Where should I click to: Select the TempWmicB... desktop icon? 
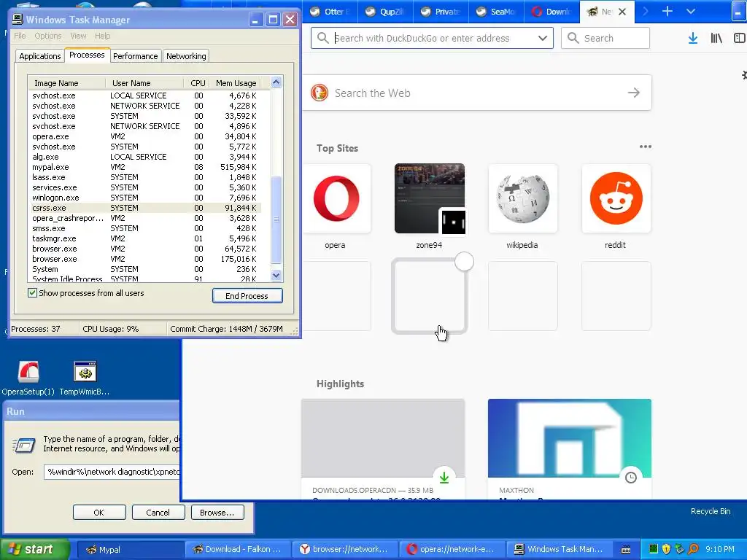pyautogui.click(x=85, y=378)
